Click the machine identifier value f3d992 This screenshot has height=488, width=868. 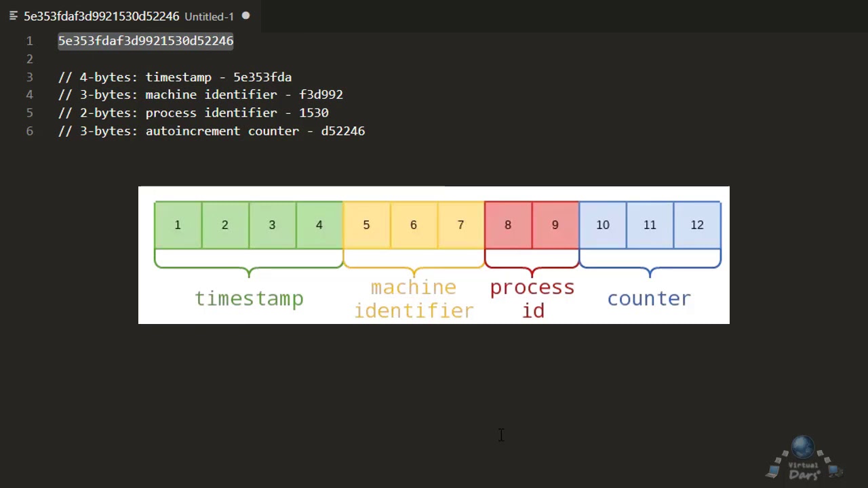(321, 95)
